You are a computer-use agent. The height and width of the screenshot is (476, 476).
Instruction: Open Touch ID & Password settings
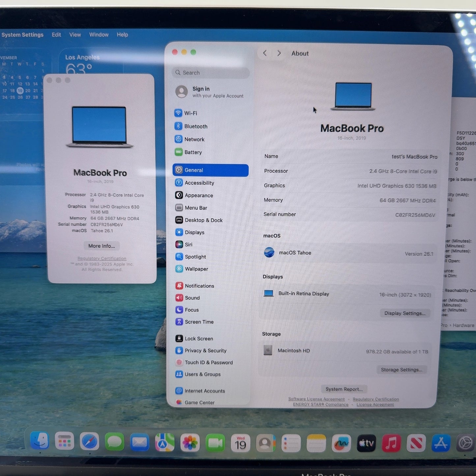(x=208, y=362)
